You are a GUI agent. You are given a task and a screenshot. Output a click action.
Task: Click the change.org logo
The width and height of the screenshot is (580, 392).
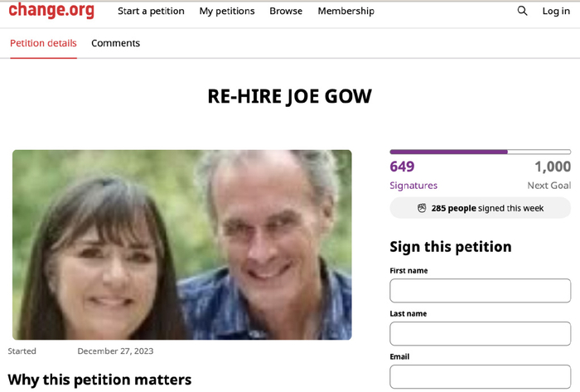[51, 10]
